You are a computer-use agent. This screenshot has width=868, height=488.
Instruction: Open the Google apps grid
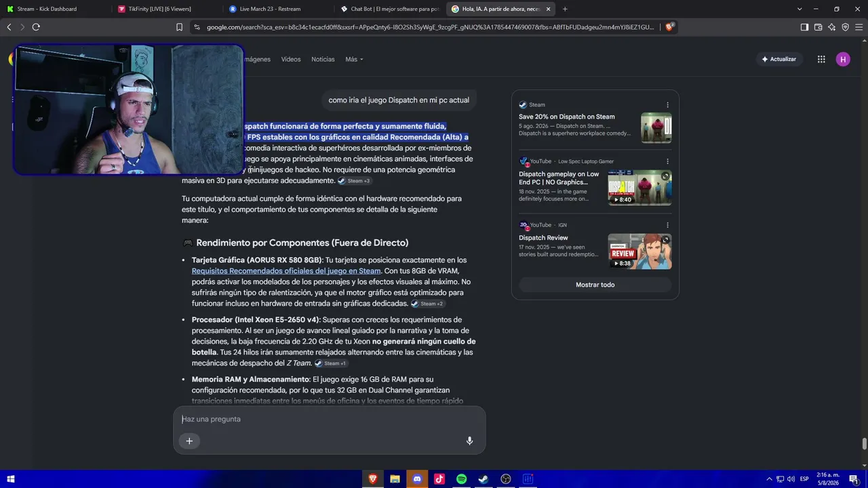[x=821, y=59]
